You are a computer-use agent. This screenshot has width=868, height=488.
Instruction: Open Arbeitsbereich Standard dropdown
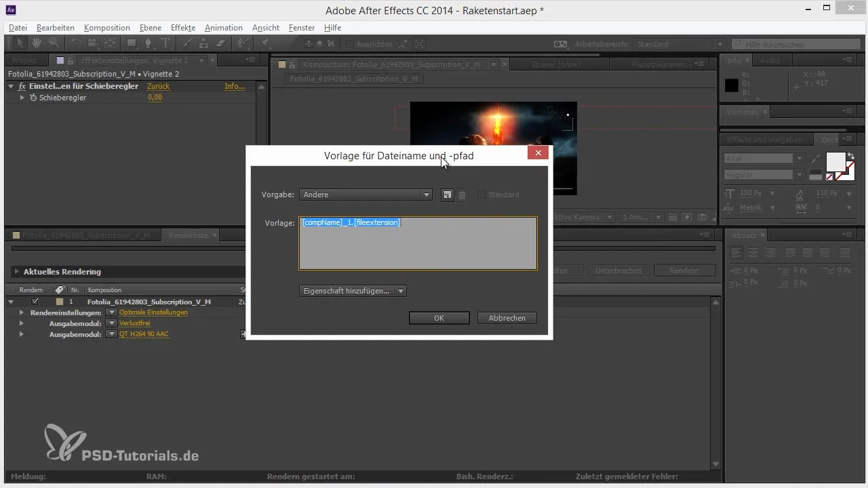(679, 44)
